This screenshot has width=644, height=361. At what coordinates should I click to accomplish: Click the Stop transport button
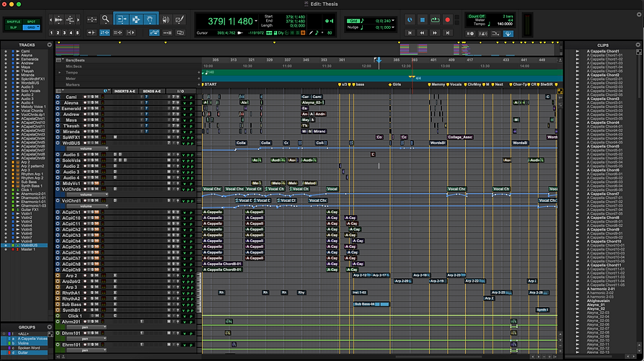point(422,19)
